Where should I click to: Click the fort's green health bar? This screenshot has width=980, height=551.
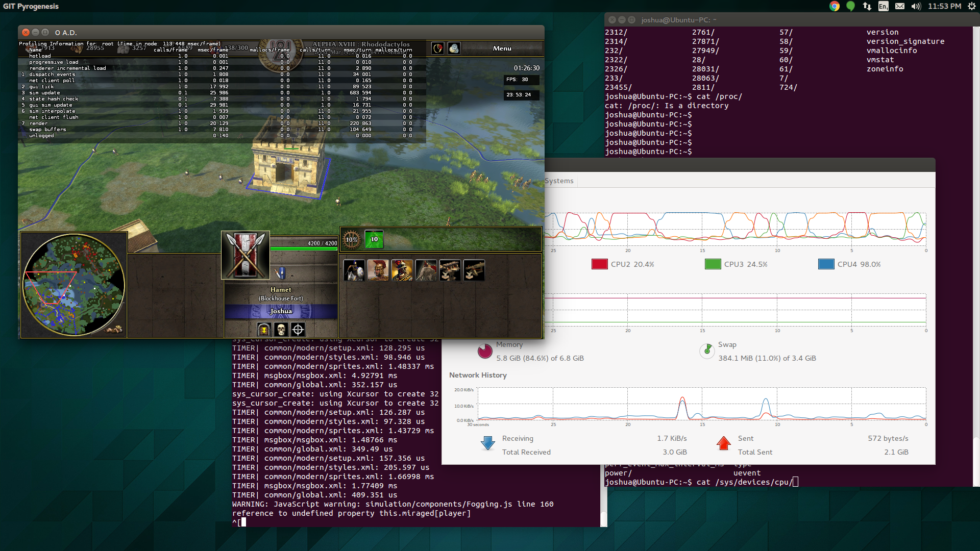point(304,248)
